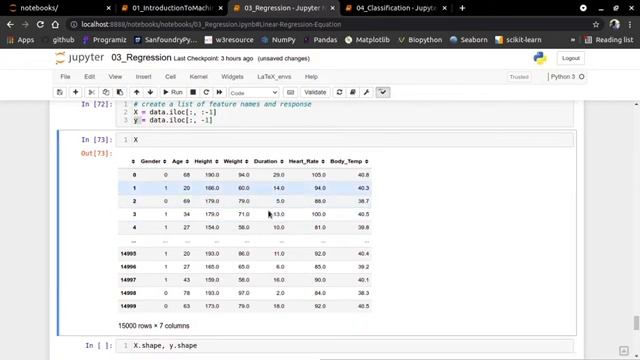The width and height of the screenshot is (640, 360).
Task: Interrupt the kernel with stop icon
Action: tap(193, 92)
